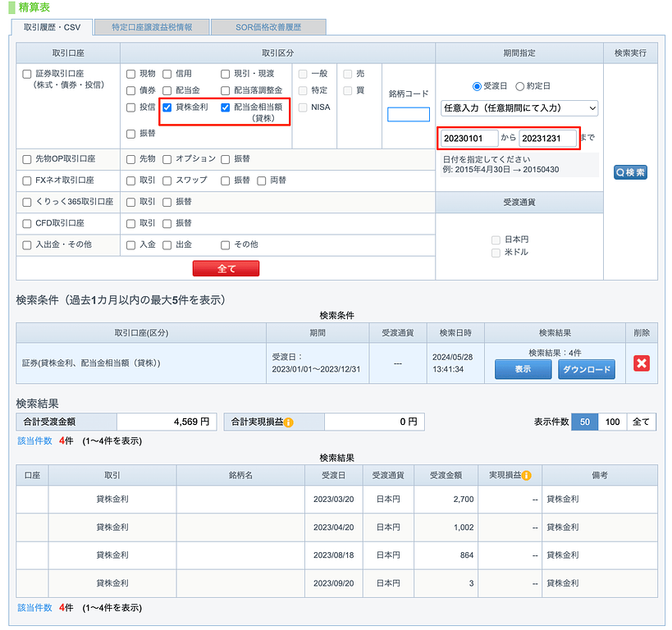This screenshot has height=630, width=672.
Task: Click the red 全て button
Action: (x=226, y=268)
